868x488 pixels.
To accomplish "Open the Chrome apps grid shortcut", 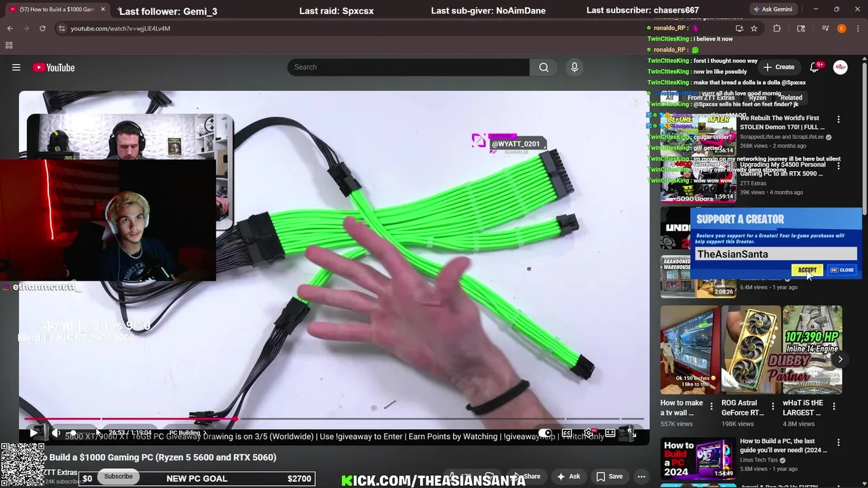I will 9,45.
